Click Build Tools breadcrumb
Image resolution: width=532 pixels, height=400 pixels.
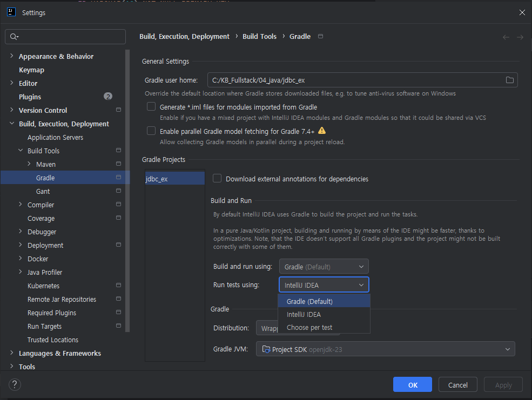click(260, 36)
